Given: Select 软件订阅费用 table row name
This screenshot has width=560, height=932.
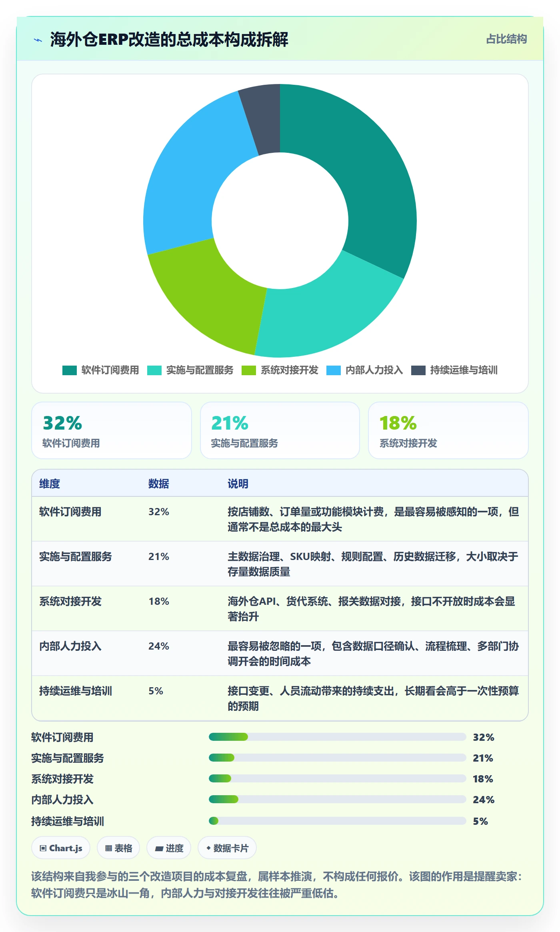Looking at the screenshot, I should point(70,512).
